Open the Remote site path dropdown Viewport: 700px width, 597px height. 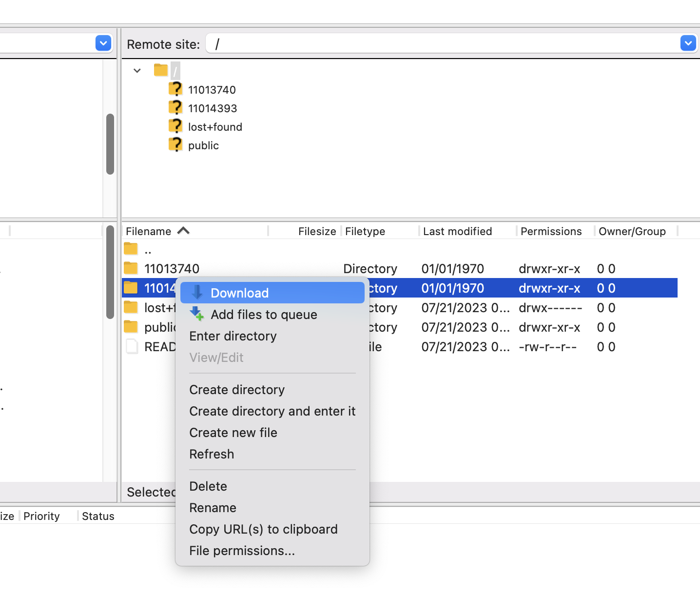tap(687, 43)
